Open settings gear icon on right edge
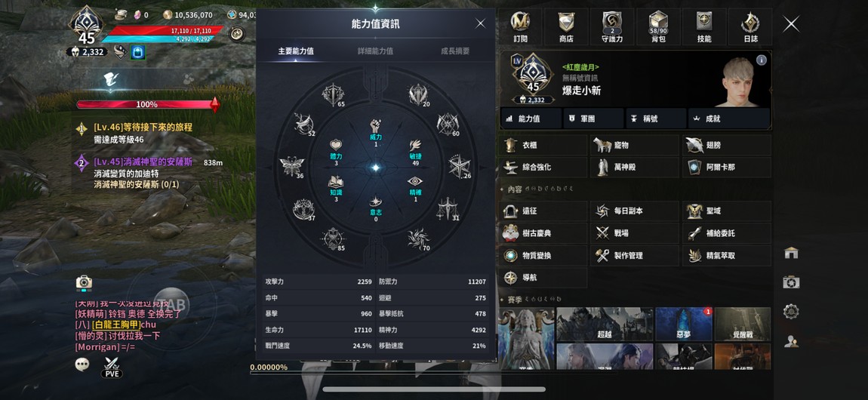 pyautogui.click(x=791, y=312)
